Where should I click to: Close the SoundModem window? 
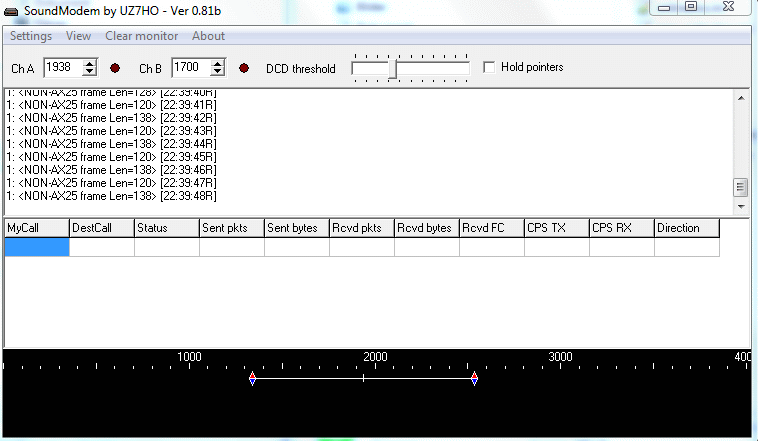729,7
